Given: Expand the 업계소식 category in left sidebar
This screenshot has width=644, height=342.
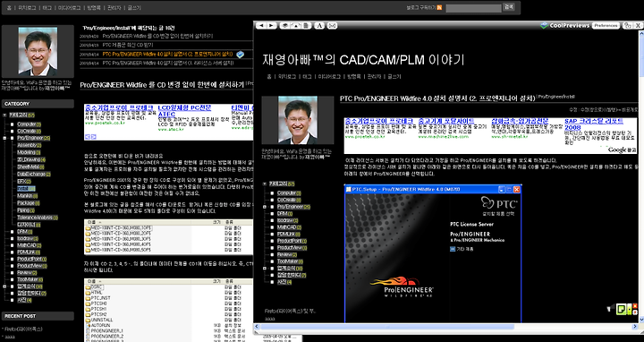Looking at the screenshot, I should coord(4,286).
